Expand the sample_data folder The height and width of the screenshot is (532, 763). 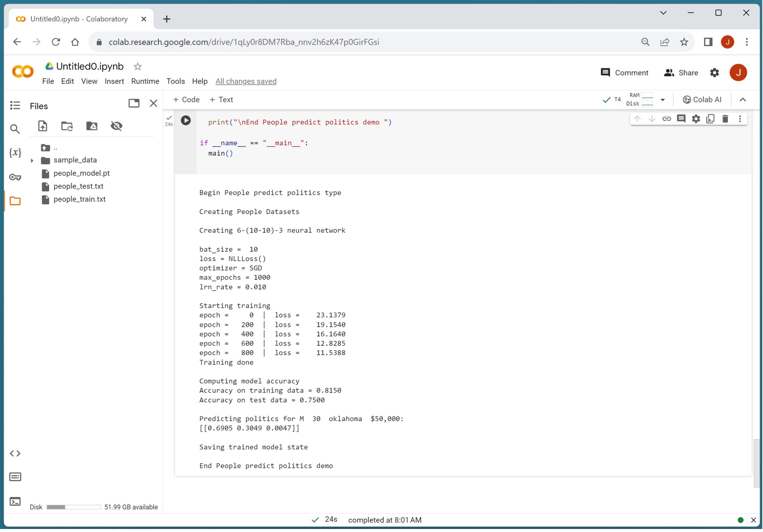click(x=32, y=160)
